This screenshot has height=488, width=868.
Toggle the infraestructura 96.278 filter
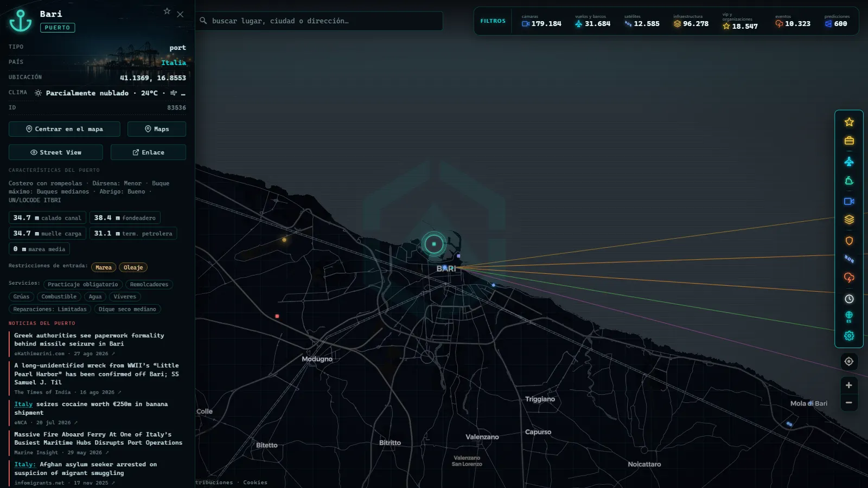(691, 21)
